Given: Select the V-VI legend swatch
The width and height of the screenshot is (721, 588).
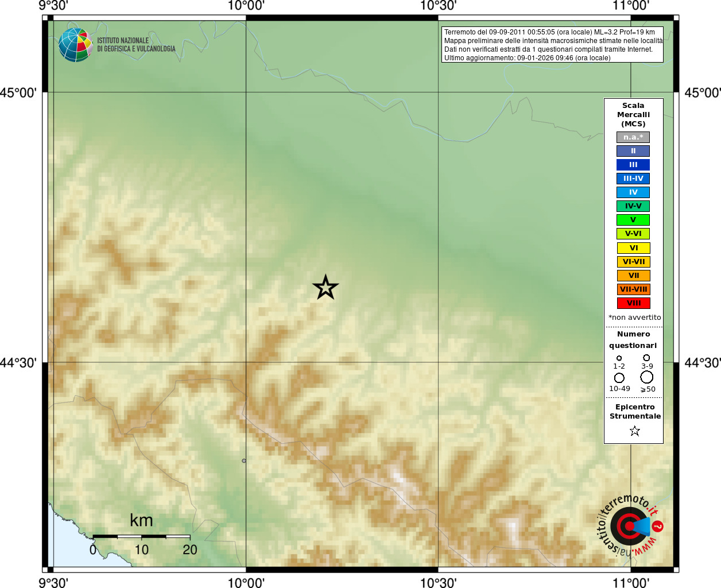Looking at the screenshot, I should coord(633,234).
